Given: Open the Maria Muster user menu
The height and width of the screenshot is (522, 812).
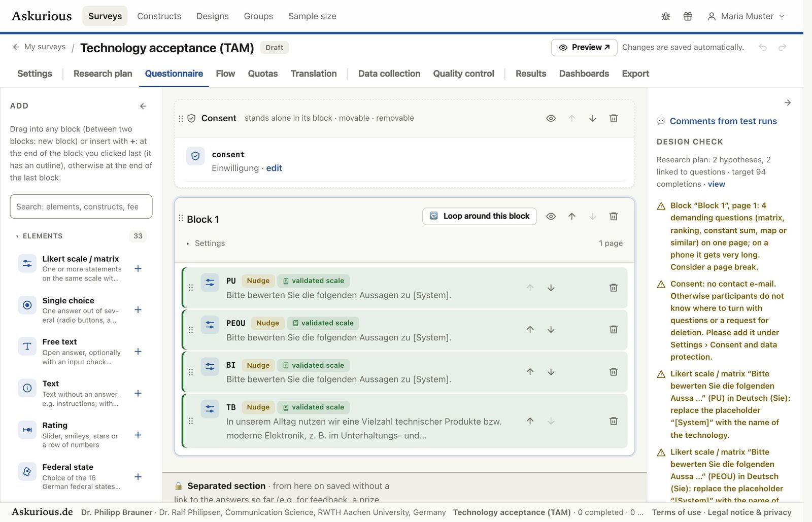Looking at the screenshot, I should [x=746, y=16].
